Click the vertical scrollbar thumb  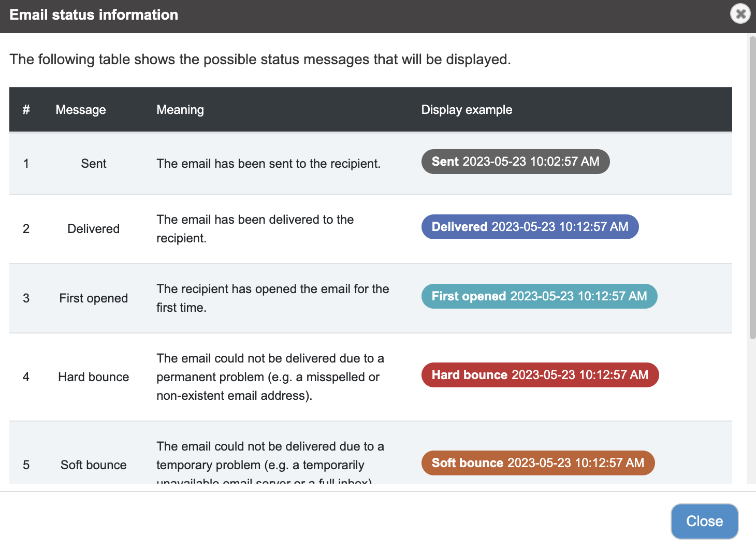click(752, 187)
